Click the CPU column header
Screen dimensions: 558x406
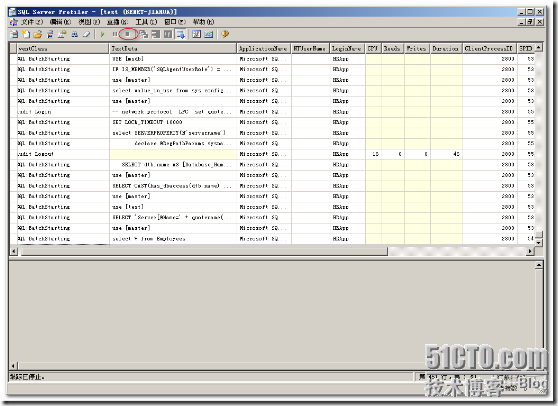coord(373,48)
